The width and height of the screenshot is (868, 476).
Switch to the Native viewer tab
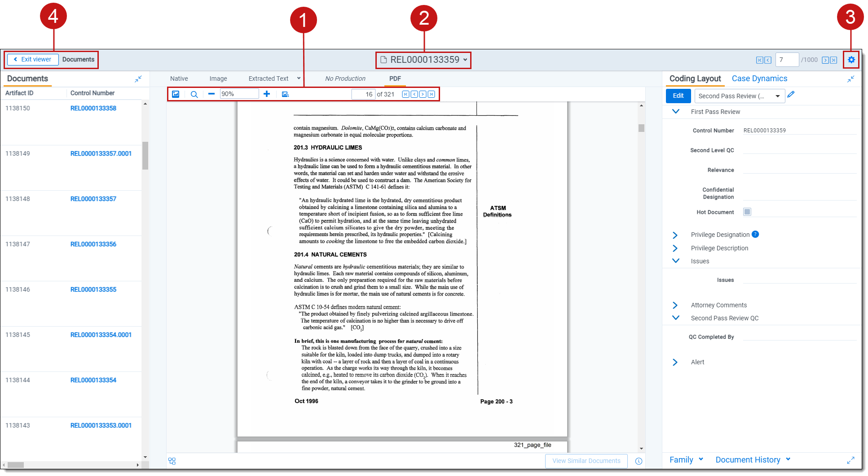click(x=179, y=79)
